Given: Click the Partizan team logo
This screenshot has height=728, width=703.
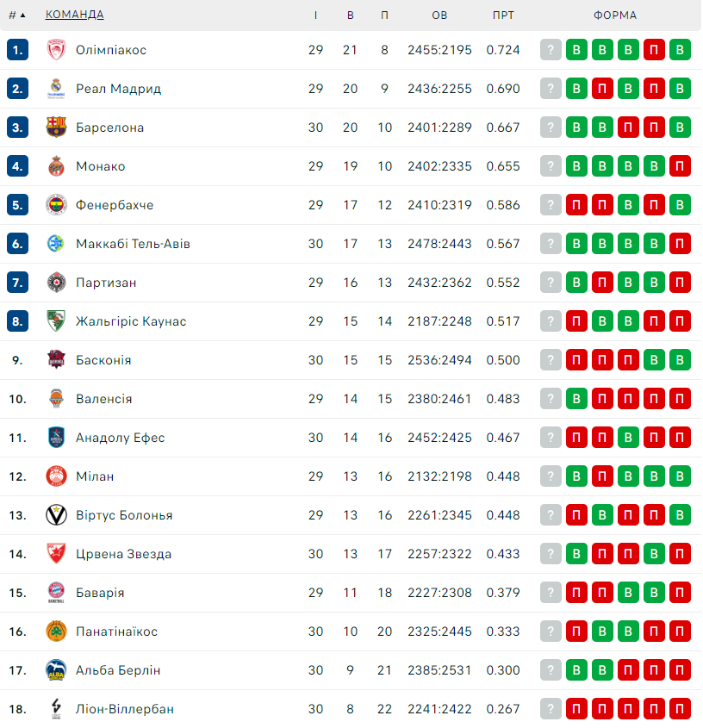Looking at the screenshot, I should [x=56, y=283].
